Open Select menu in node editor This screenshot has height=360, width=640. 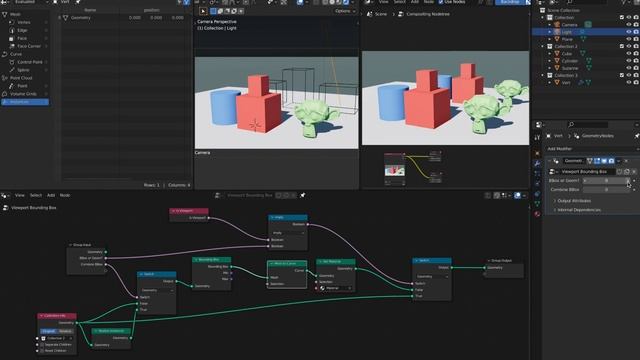pos(36,196)
